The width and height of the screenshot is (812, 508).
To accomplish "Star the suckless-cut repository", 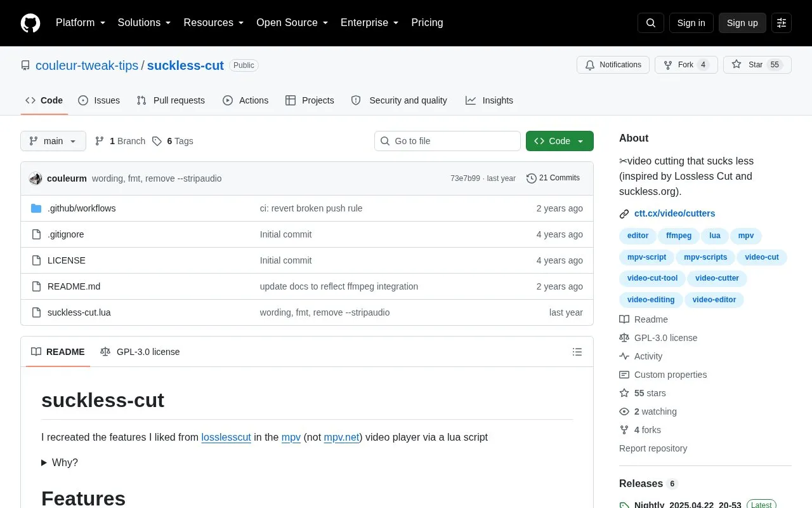I will pyautogui.click(x=757, y=65).
